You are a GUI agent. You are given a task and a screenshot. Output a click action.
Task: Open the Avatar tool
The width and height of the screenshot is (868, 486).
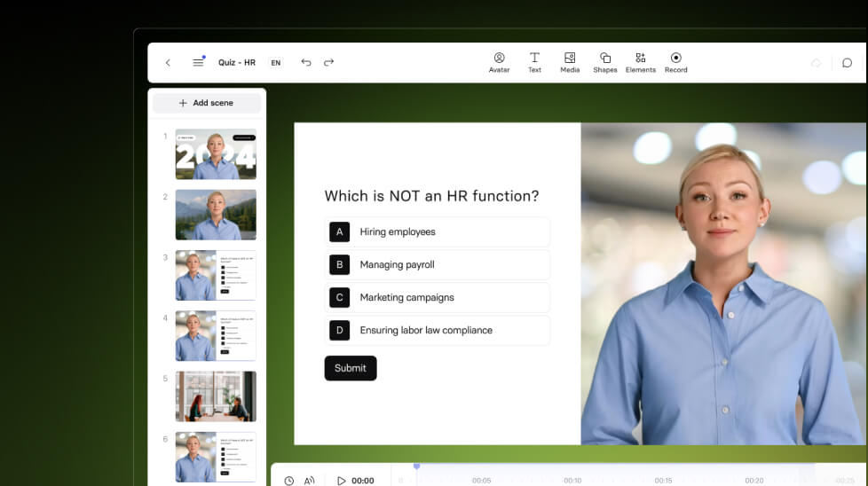pos(499,62)
